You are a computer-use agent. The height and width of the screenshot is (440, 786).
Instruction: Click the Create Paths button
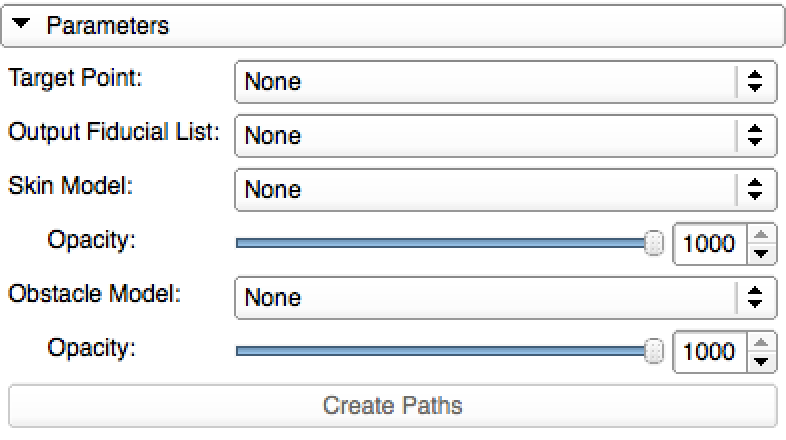coord(392,406)
